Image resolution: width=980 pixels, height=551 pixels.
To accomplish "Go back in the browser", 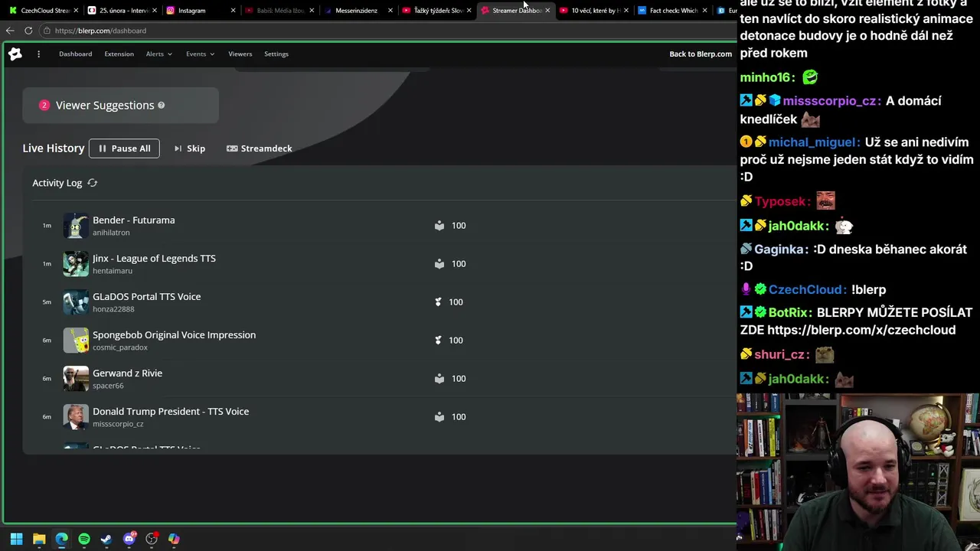I will coord(9,31).
